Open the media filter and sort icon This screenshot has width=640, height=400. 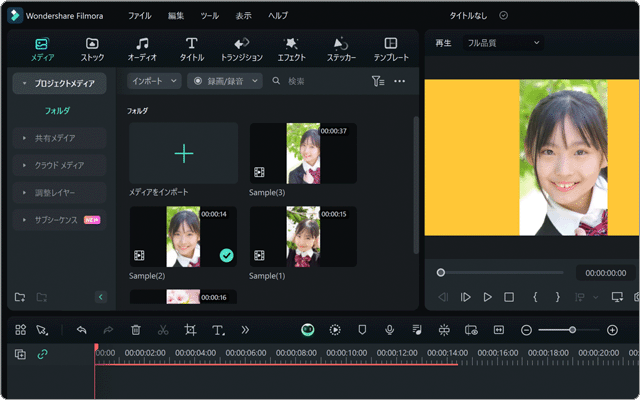[x=378, y=81]
